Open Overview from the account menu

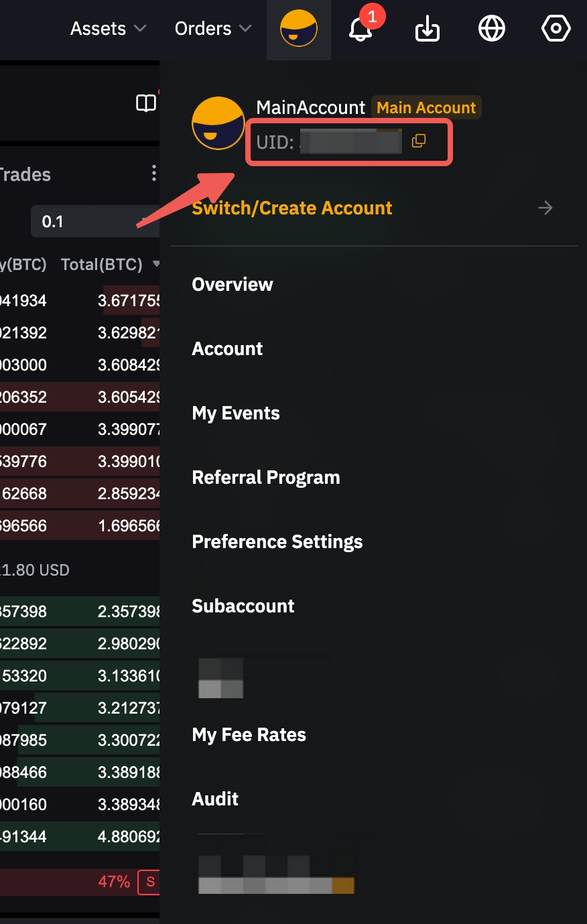click(233, 284)
